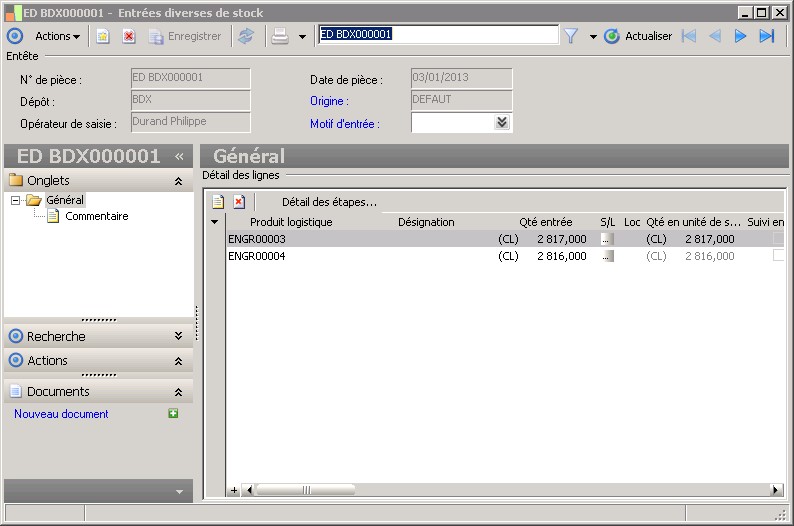Click Détail des étapes... button
This screenshot has width=794, height=526.
pyautogui.click(x=329, y=202)
